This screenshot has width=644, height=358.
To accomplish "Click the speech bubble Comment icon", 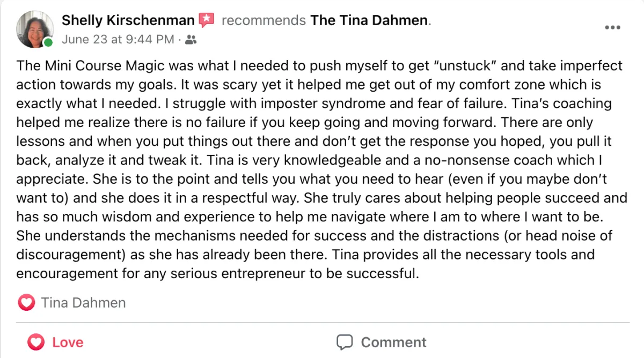I will coord(345,342).
